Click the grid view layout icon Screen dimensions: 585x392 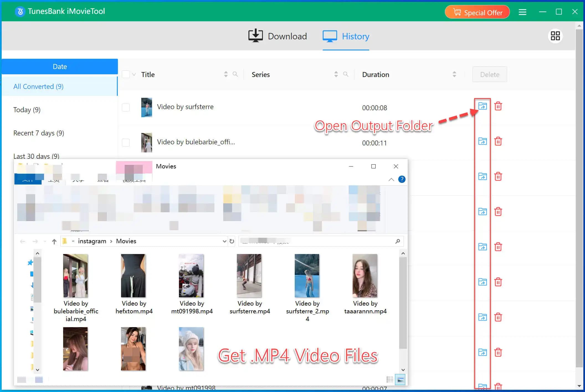coord(555,36)
